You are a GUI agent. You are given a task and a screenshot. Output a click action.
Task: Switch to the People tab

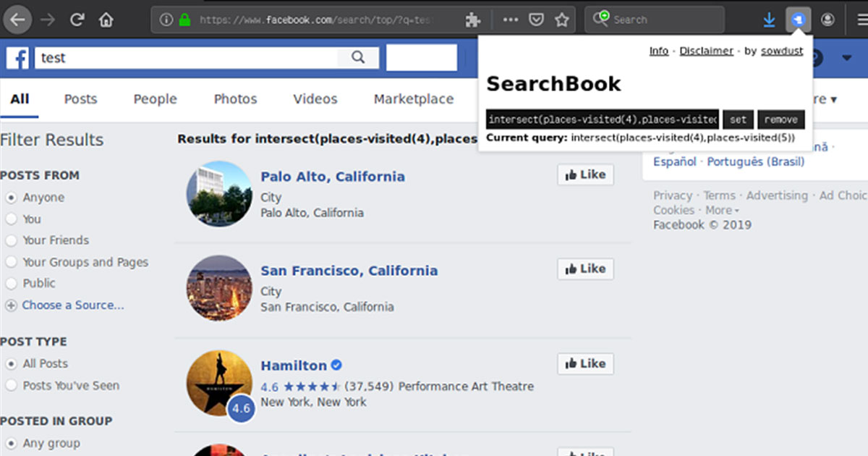coord(155,99)
